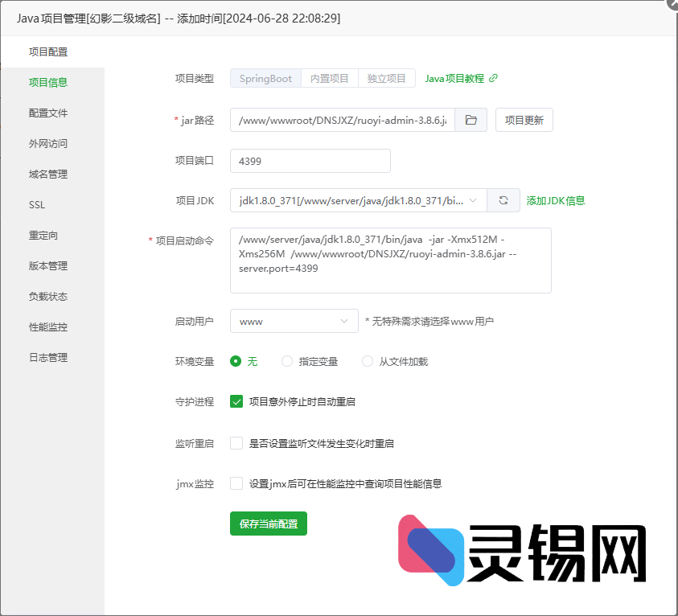Open the 添加JDK信息 link
Image resolution: width=678 pixels, height=616 pixels.
(556, 200)
